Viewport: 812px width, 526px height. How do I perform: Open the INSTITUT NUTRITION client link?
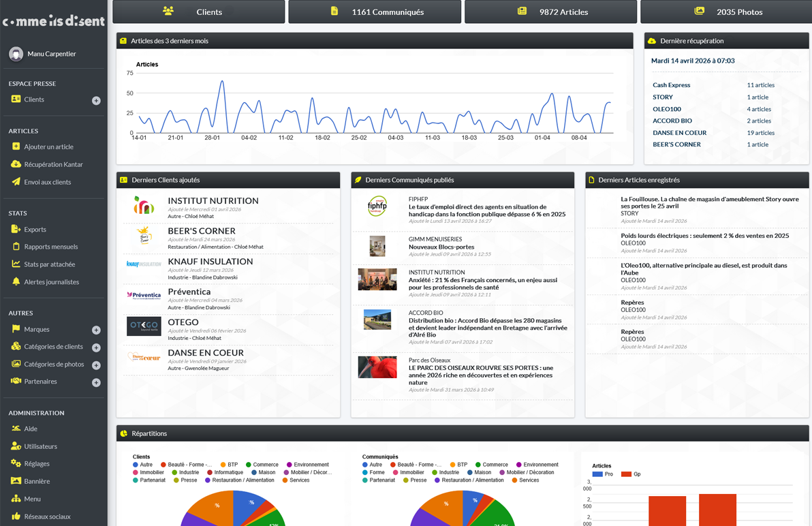pyautogui.click(x=213, y=201)
